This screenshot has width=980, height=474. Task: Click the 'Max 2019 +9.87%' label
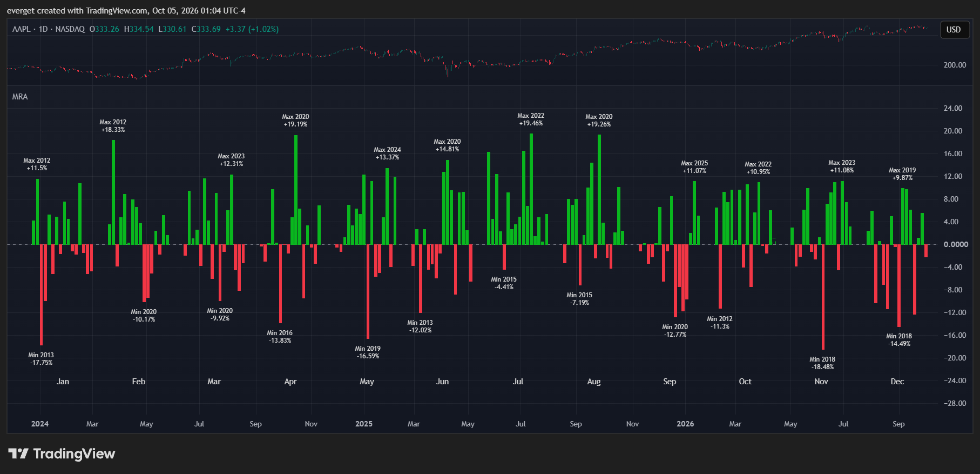[902, 174]
